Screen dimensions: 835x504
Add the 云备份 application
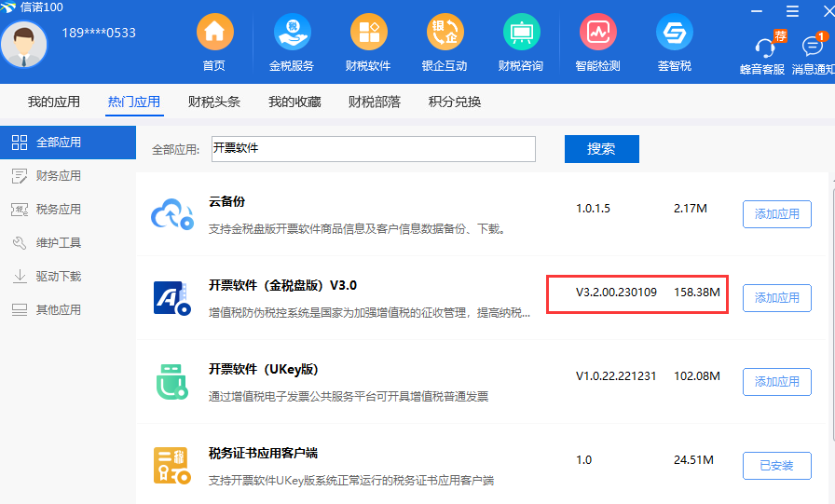777,214
